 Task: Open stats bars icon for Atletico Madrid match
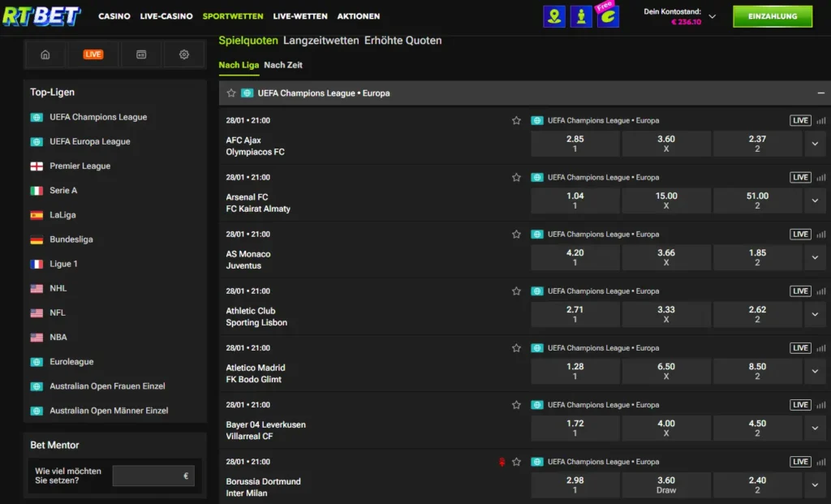point(821,348)
